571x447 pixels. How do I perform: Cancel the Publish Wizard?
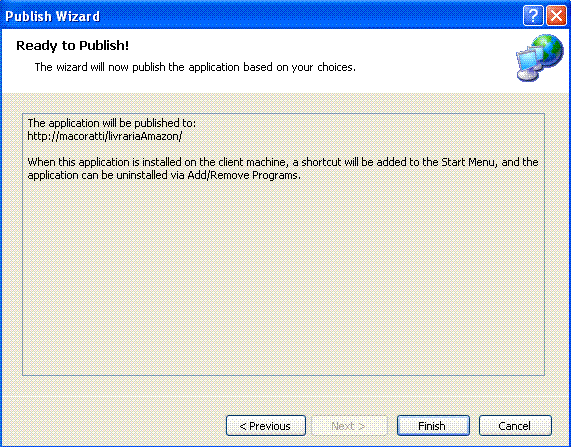click(515, 426)
